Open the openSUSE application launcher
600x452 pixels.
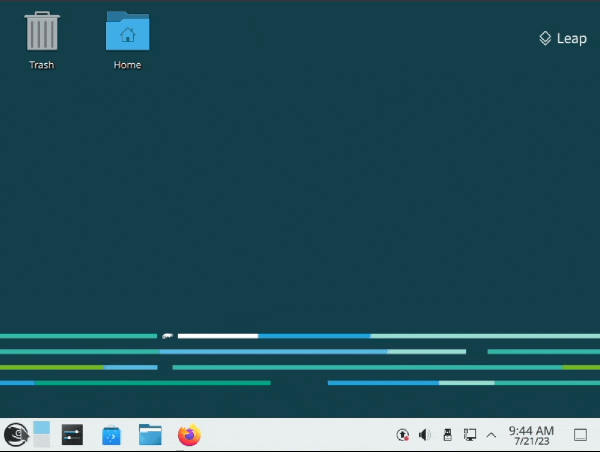click(15, 435)
